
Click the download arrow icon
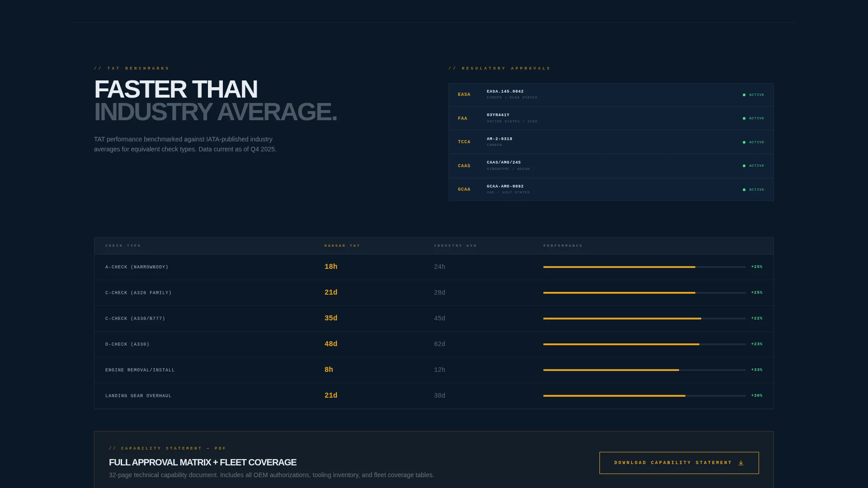741,463
